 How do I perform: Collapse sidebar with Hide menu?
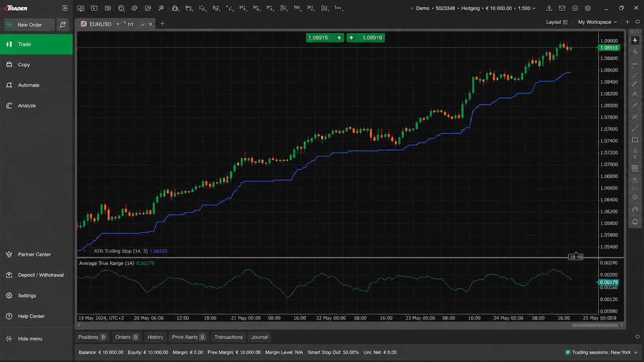coord(36,339)
